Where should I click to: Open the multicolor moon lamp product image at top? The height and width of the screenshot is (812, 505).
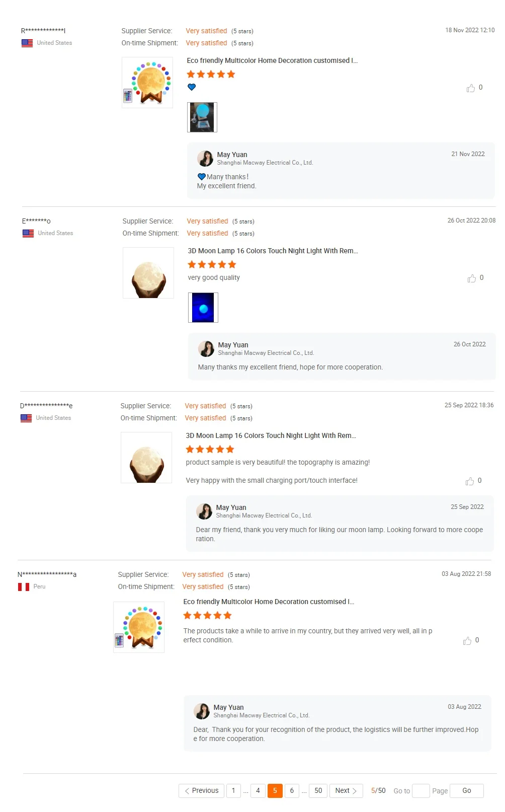pos(147,83)
